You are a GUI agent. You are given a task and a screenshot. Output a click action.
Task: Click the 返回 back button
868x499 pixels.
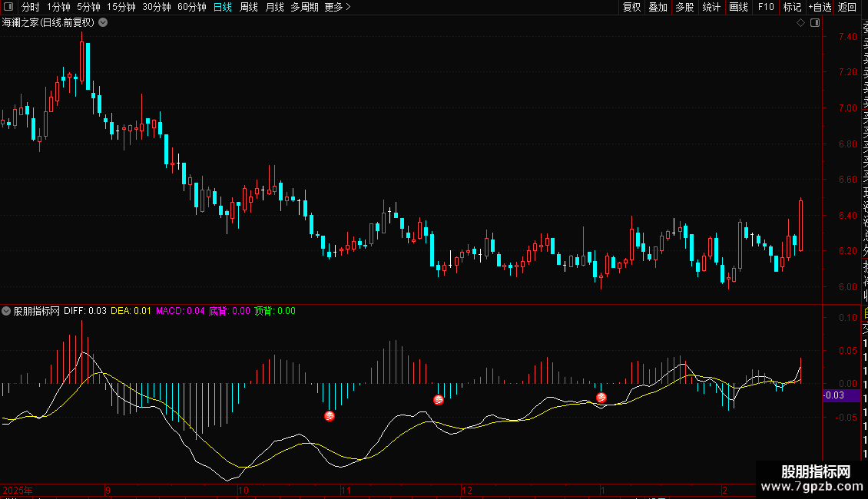pyautogui.click(x=847, y=7)
